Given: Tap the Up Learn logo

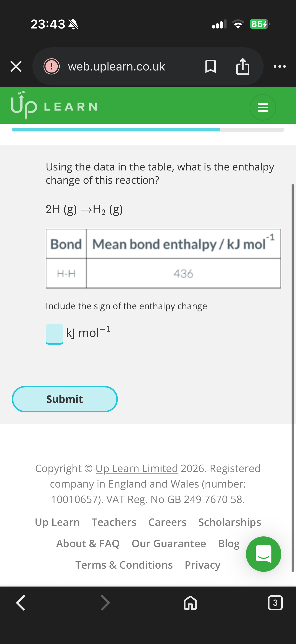Looking at the screenshot, I should tap(54, 106).
